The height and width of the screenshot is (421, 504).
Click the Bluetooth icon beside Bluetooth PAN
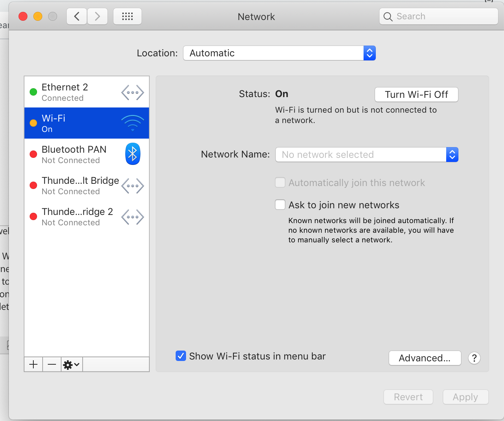(133, 154)
